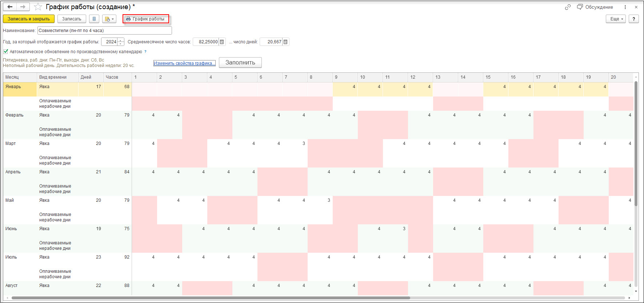The height and width of the screenshot is (303, 644).
Task: Go back with the left arrow button
Action: (10, 7)
